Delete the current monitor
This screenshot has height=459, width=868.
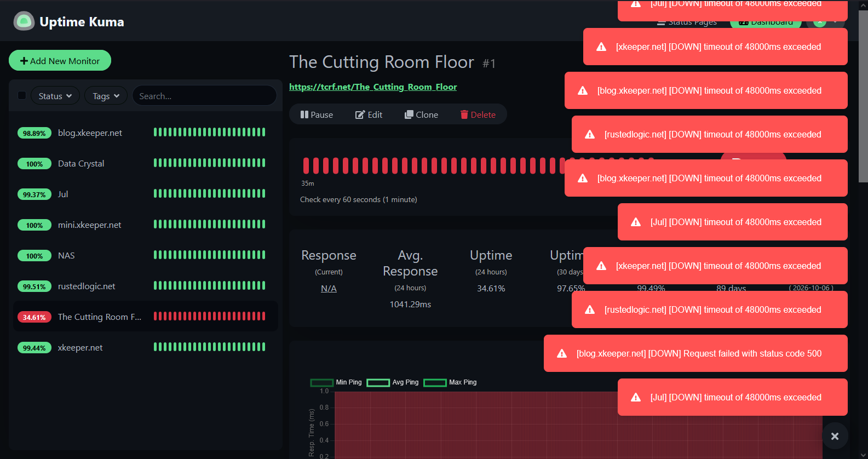click(x=478, y=114)
